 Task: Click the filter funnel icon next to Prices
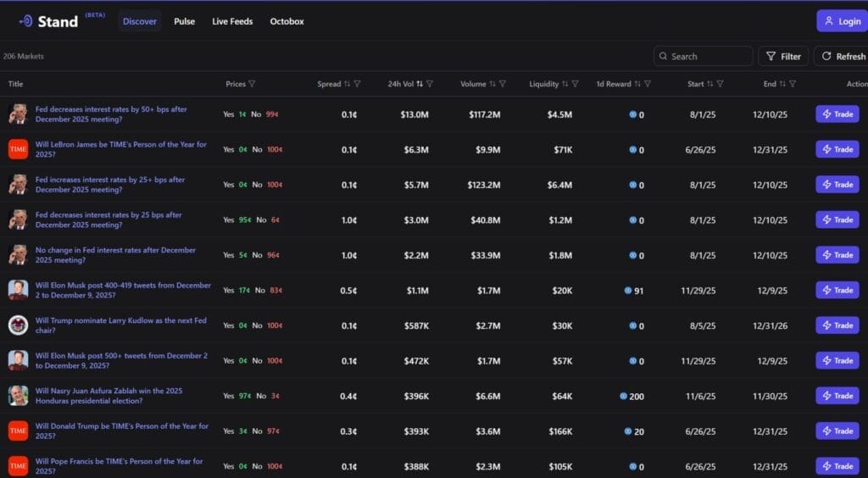point(252,84)
